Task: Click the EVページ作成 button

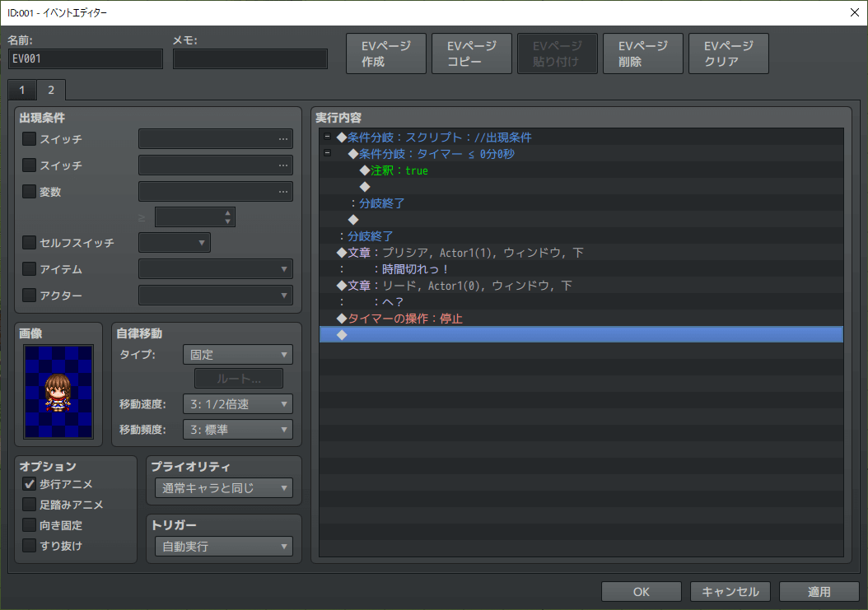Action: click(x=385, y=54)
